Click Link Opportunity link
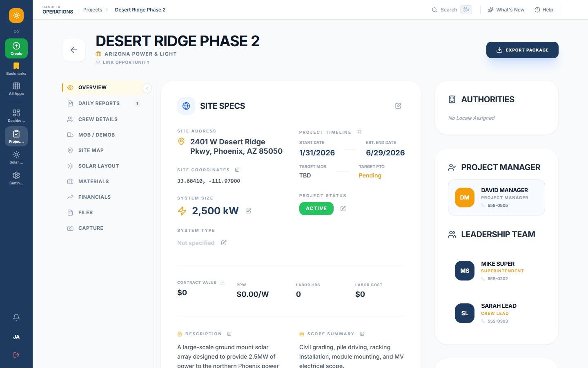 [122, 63]
